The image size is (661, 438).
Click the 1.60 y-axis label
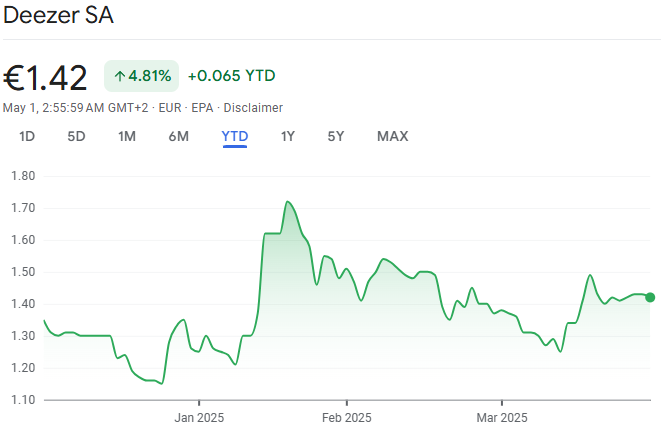23,240
